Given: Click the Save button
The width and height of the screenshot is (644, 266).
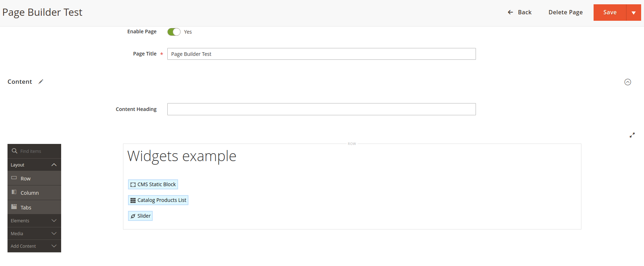Looking at the screenshot, I should [610, 12].
